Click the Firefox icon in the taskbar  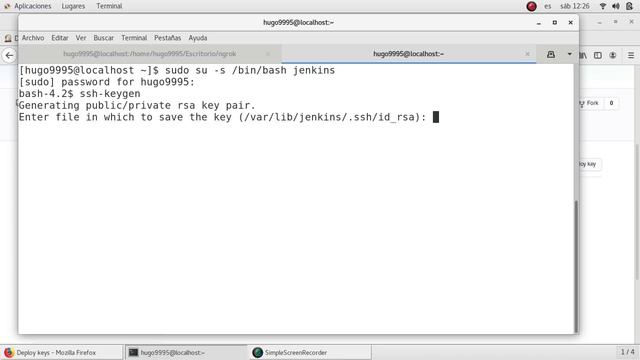(9, 353)
